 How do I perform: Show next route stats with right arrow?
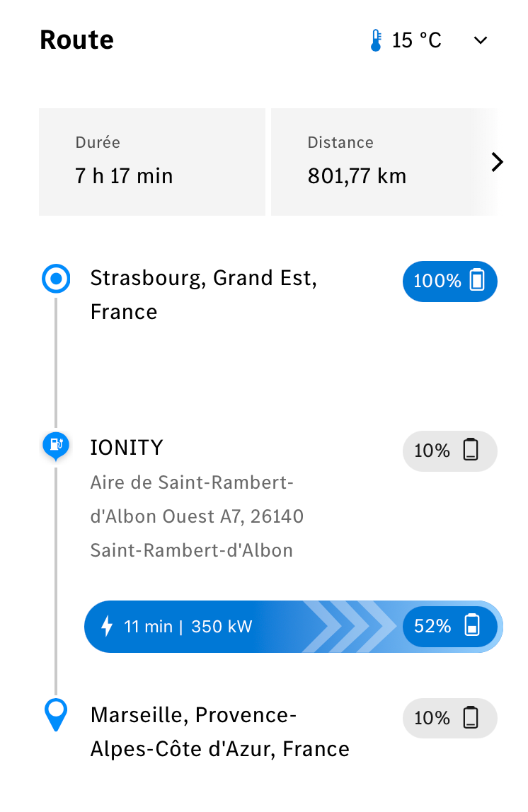(x=497, y=162)
